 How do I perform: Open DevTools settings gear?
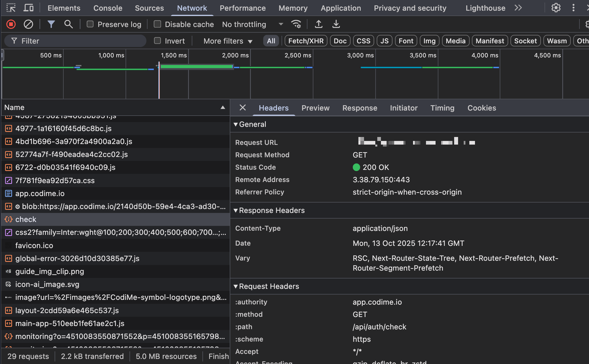pyautogui.click(x=556, y=8)
